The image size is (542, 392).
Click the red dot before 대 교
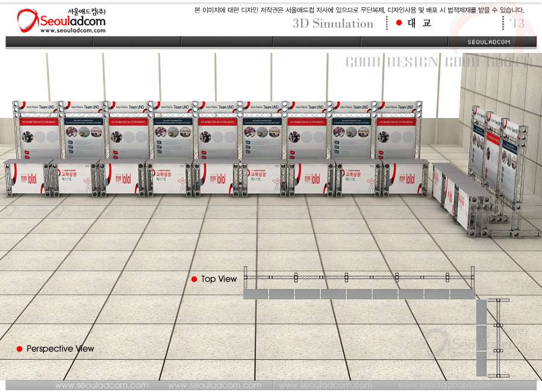[399, 23]
